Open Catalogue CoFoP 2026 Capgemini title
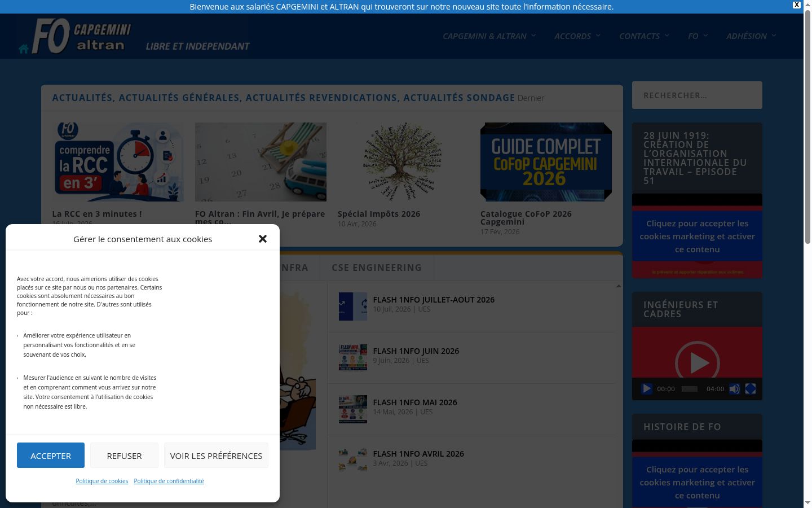 click(526, 218)
